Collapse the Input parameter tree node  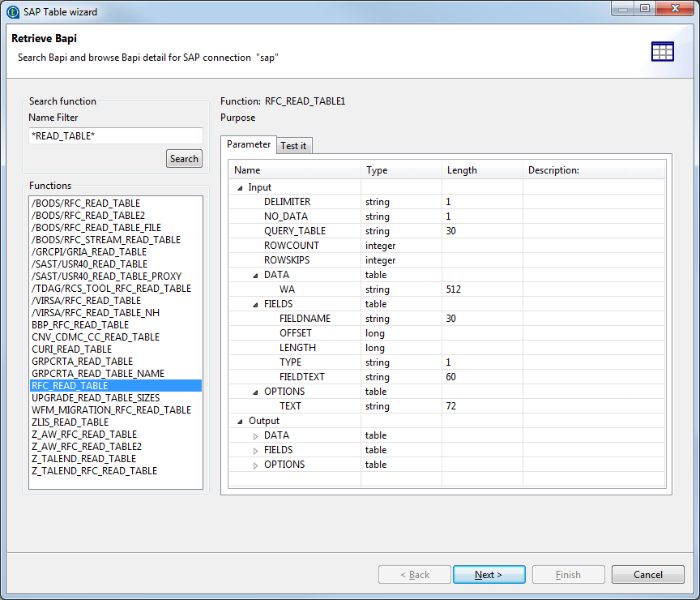point(240,187)
